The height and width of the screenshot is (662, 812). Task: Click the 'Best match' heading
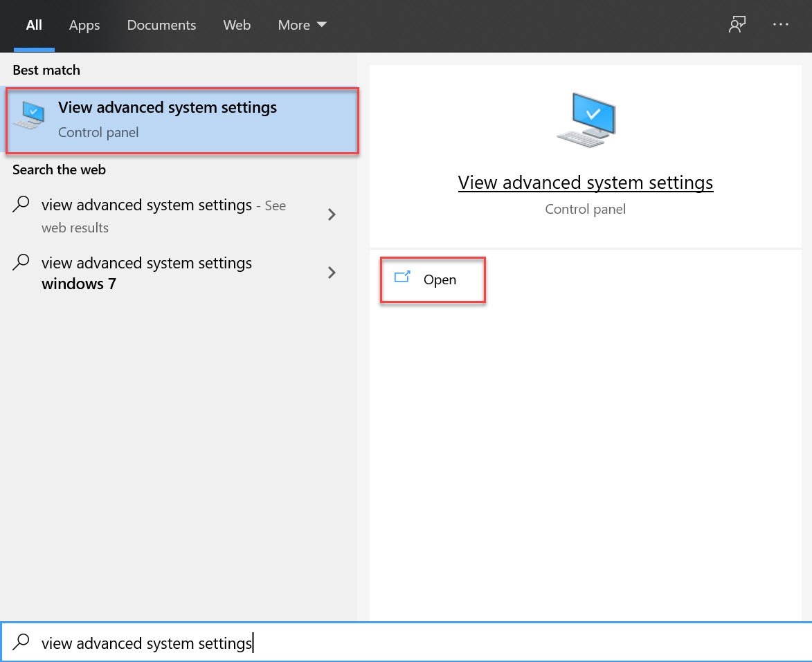coord(46,70)
